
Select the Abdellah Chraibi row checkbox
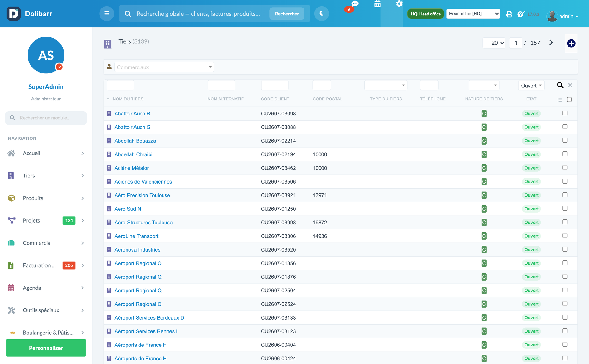[x=565, y=154]
